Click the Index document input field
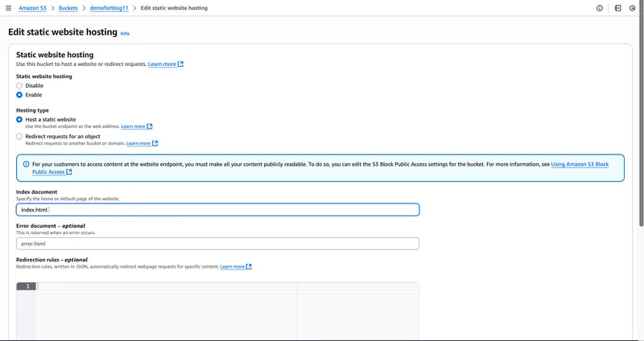644x341 pixels. (x=217, y=210)
